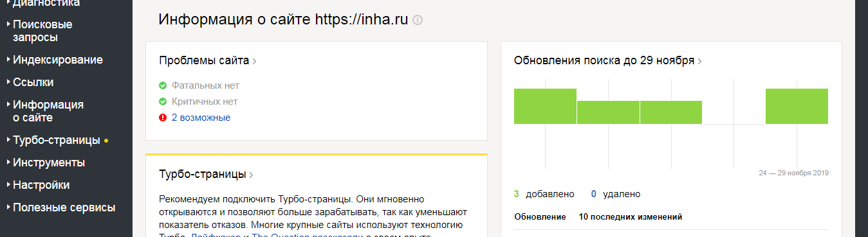Click the red warning icon for possible problems
The image size is (868, 237).
point(163,118)
